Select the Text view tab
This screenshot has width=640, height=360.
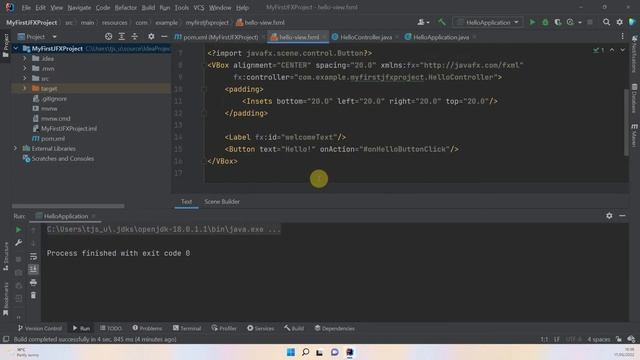tap(187, 202)
